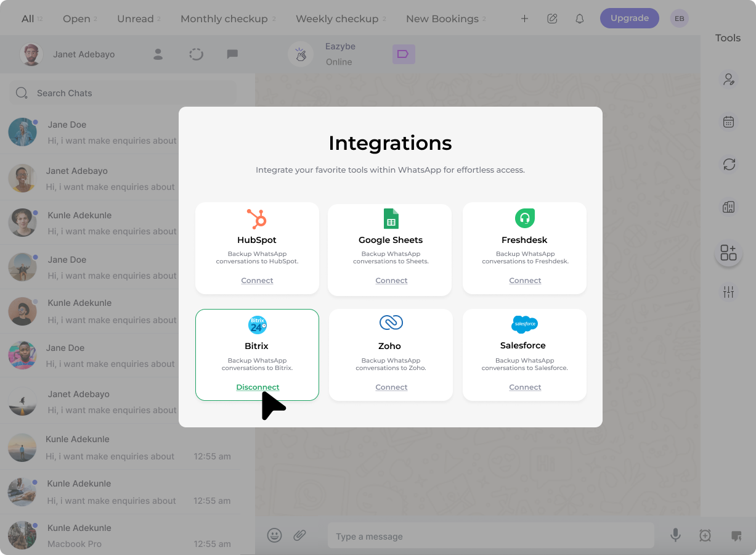
Task: Click the sync refresh tool icon
Action: [x=729, y=164]
